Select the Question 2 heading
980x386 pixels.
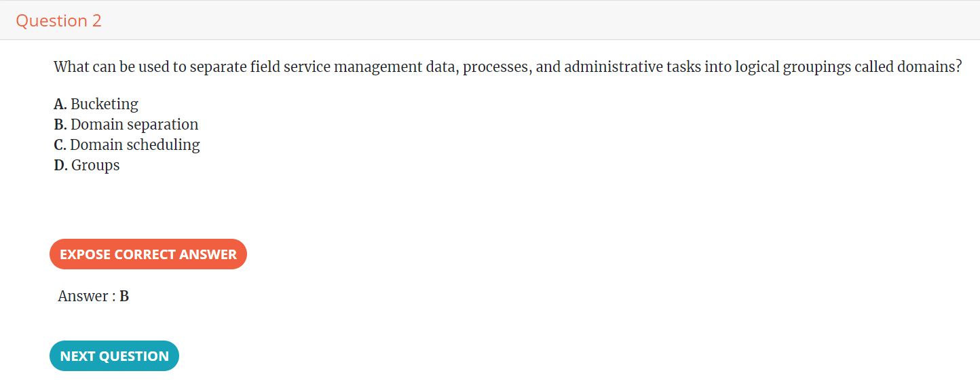coord(58,21)
